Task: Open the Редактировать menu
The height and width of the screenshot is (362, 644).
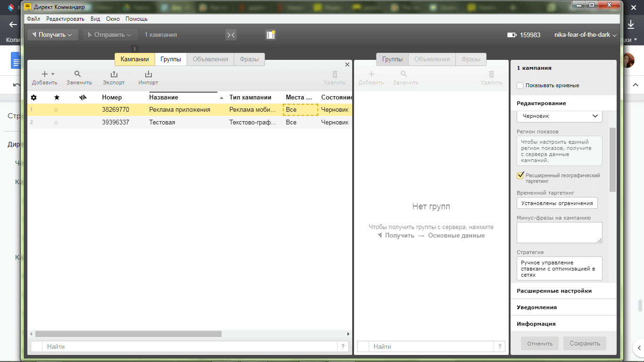Action: (x=65, y=19)
